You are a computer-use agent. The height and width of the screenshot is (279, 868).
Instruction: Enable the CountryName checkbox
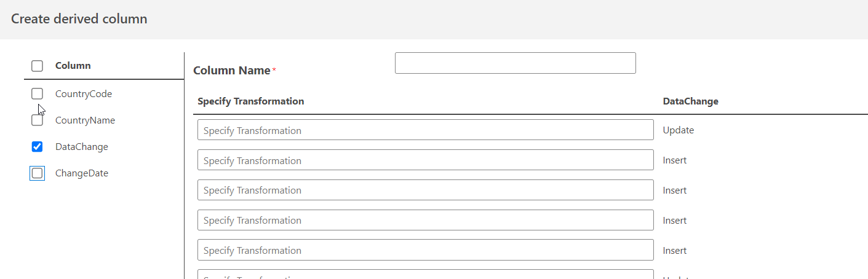tap(38, 120)
